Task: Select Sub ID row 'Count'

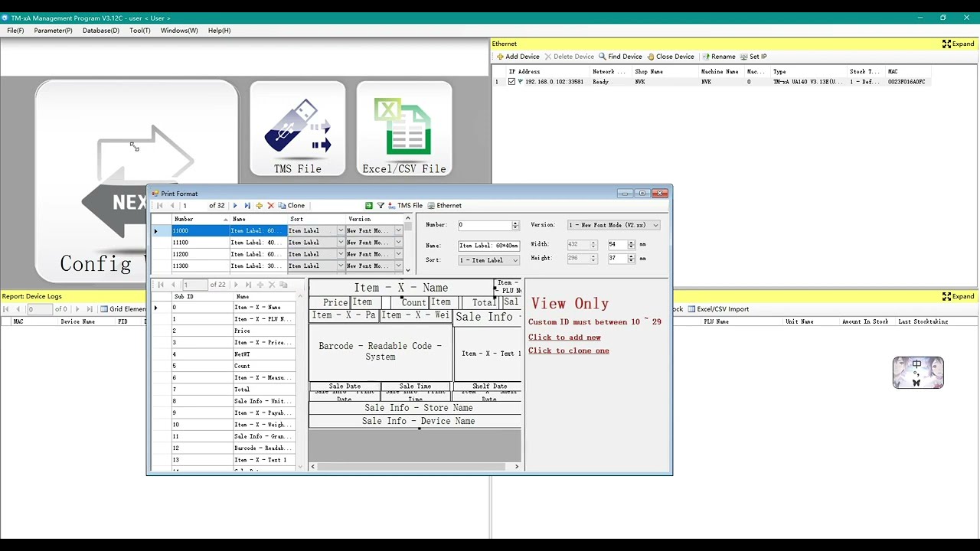Action: point(224,367)
